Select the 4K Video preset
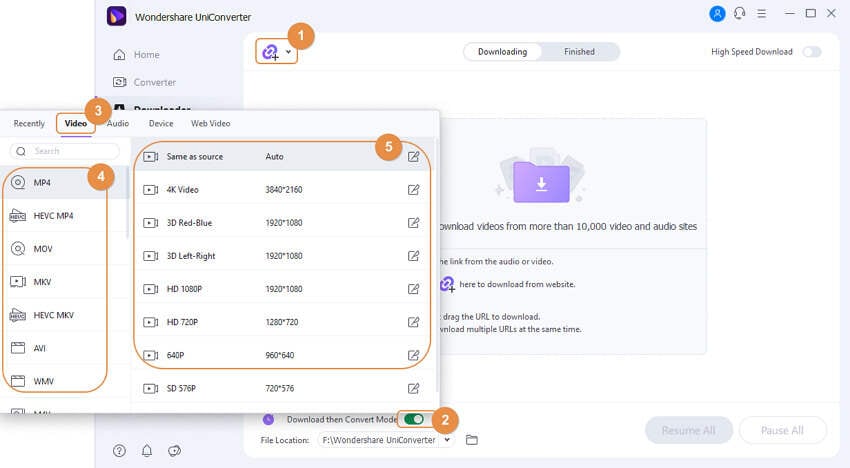 pyautogui.click(x=282, y=190)
